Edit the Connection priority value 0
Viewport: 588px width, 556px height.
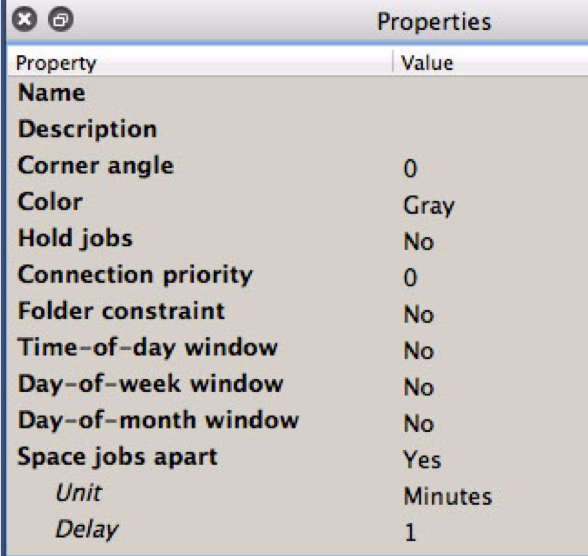(x=410, y=277)
